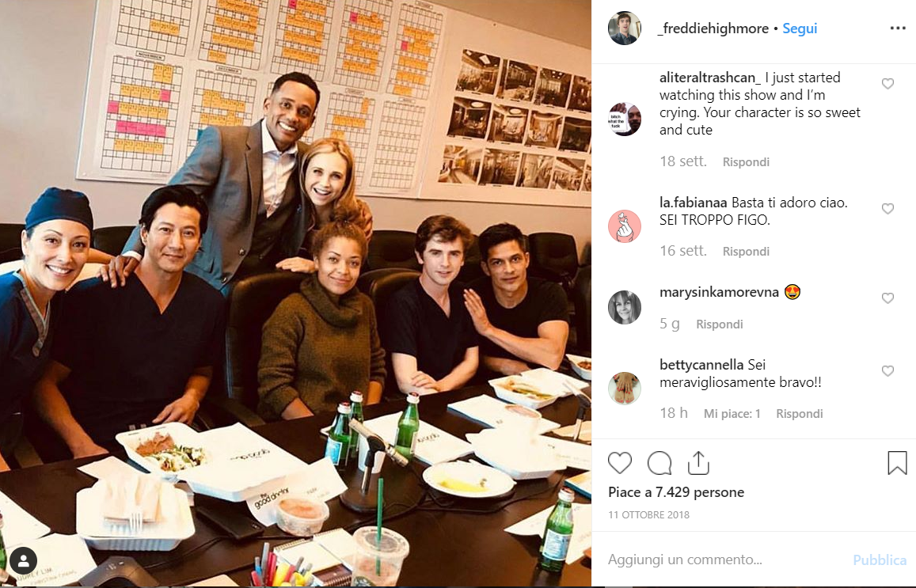This screenshot has height=588, width=916.
Task: Like bettycannella's comment heart
Action: (x=887, y=371)
